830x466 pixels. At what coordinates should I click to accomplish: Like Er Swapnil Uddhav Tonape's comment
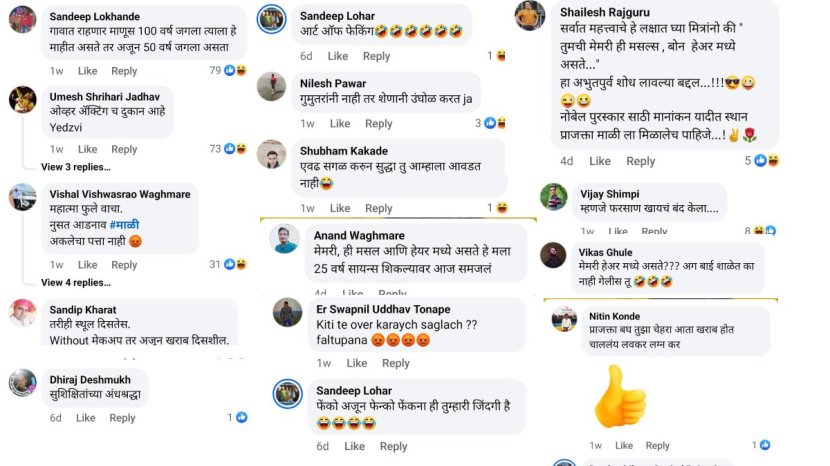[x=356, y=363]
